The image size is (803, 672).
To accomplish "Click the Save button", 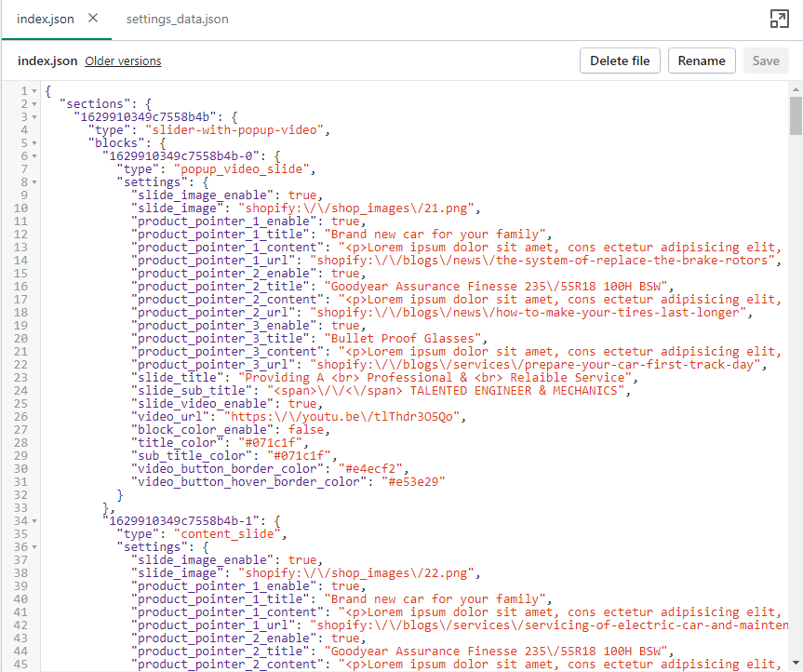I will (766, 60).
